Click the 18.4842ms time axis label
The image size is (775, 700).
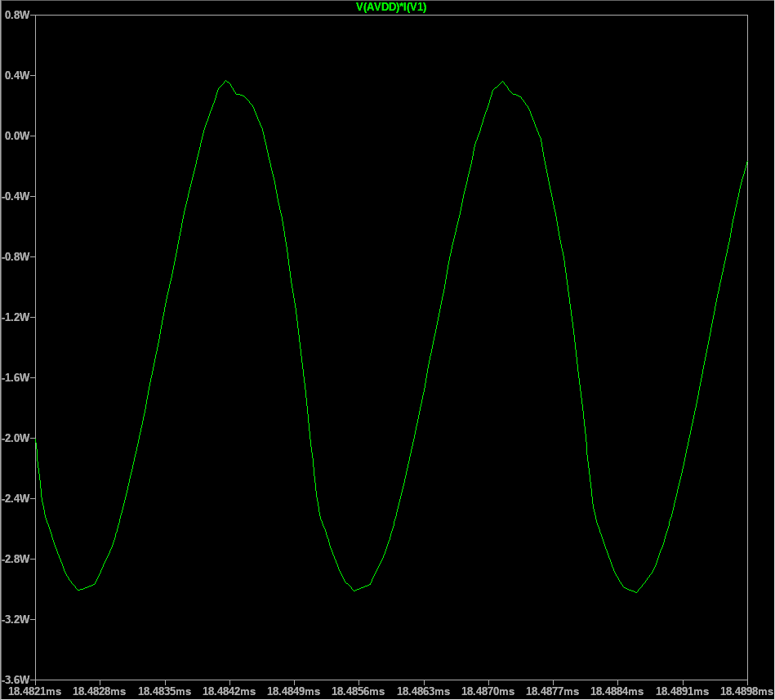[229, 691]
